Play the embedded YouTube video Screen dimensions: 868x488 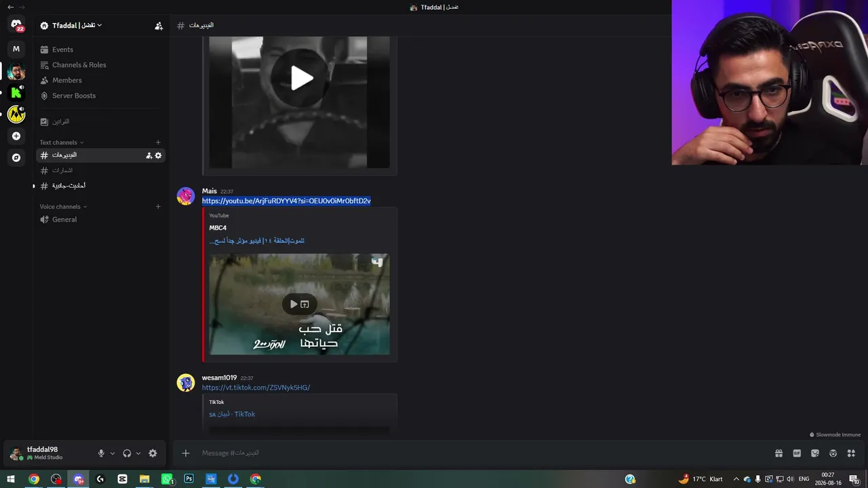tap(294, 304)
